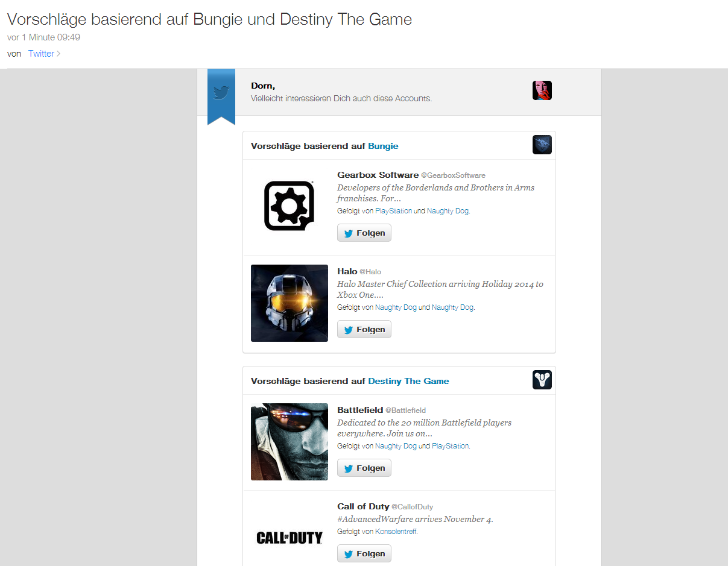
Task: Click 'Halo Master Chief Collection arriving' description
Action: click(x=440, y=289)
